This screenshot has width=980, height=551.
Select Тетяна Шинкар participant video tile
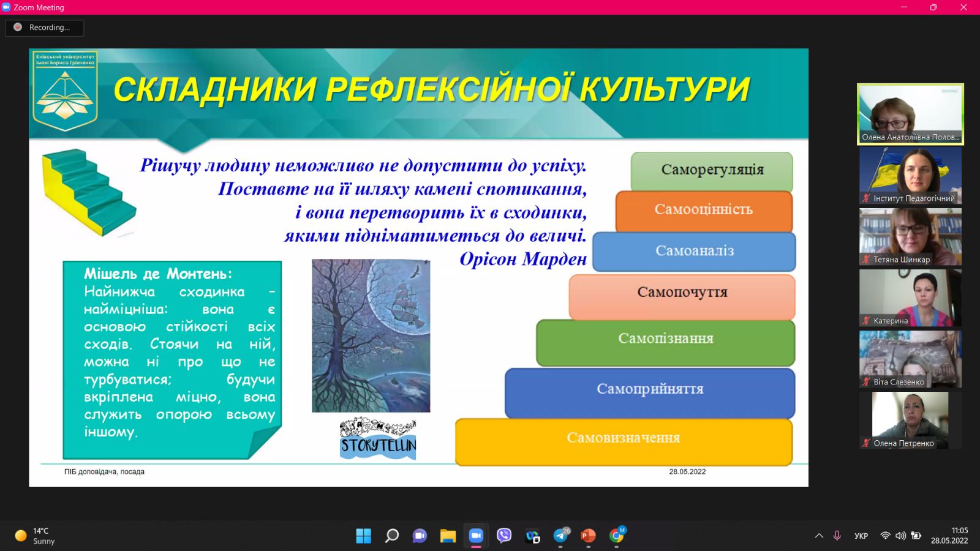tap(910, 236)
